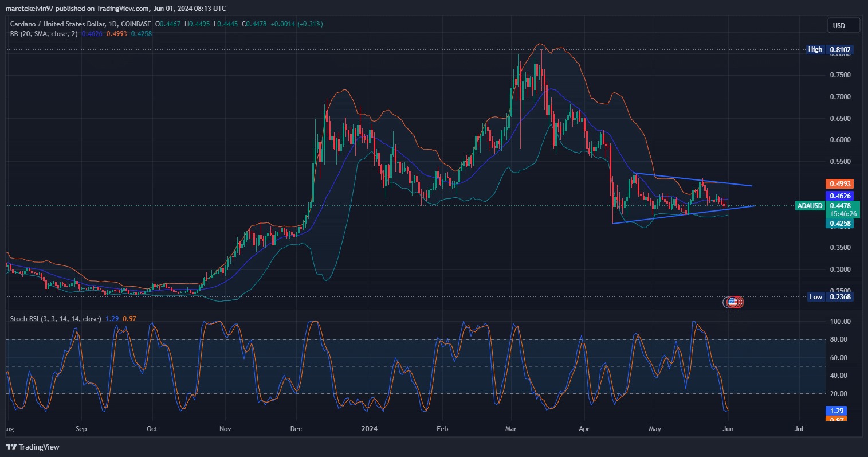The image size is (868, 457).
Task: Click the low value L0.4445 in the legend
Action: [x=226, y=24]
